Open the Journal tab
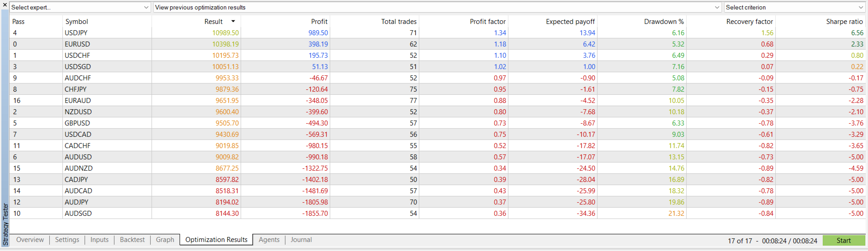The width and height of the screenshot is (868, 251). [301, 240]
